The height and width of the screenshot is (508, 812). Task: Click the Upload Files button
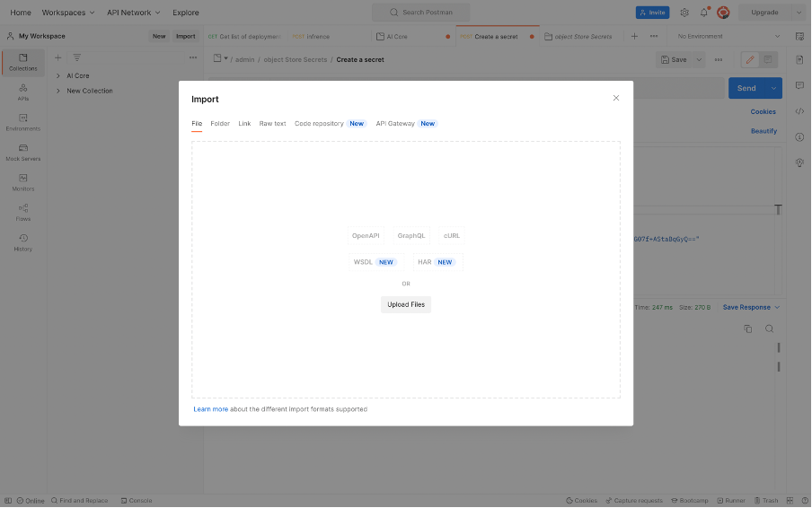pyautogui.click(x=406, y=304)
